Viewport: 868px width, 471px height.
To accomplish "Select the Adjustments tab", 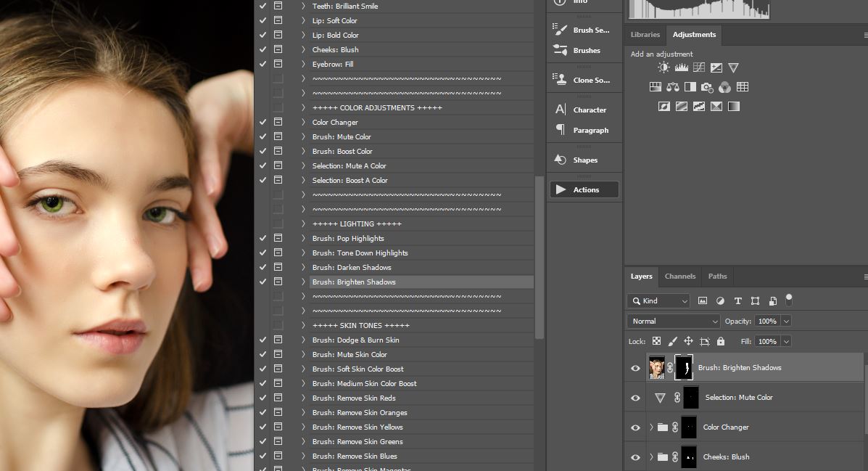I will point(694,34).
